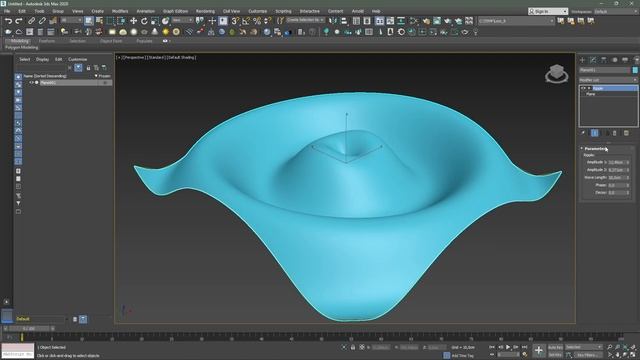Toggle Show End Result button under stack
640x360 pixels.
coord(595,133)
